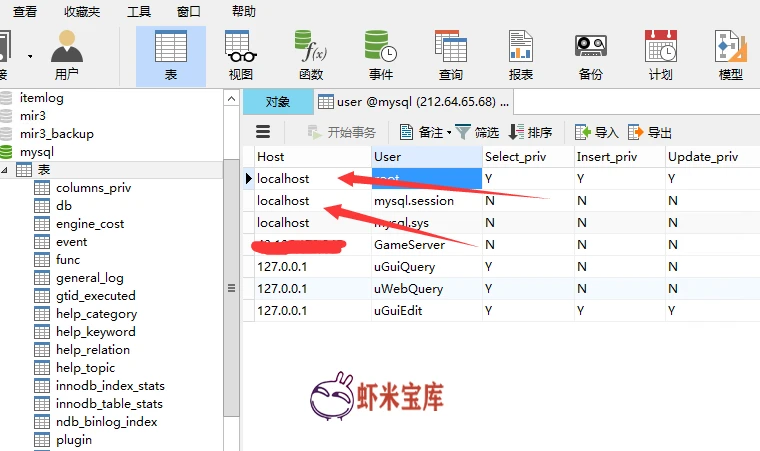Click the hamburger menu icon in table toolbar

click(263, 132)
